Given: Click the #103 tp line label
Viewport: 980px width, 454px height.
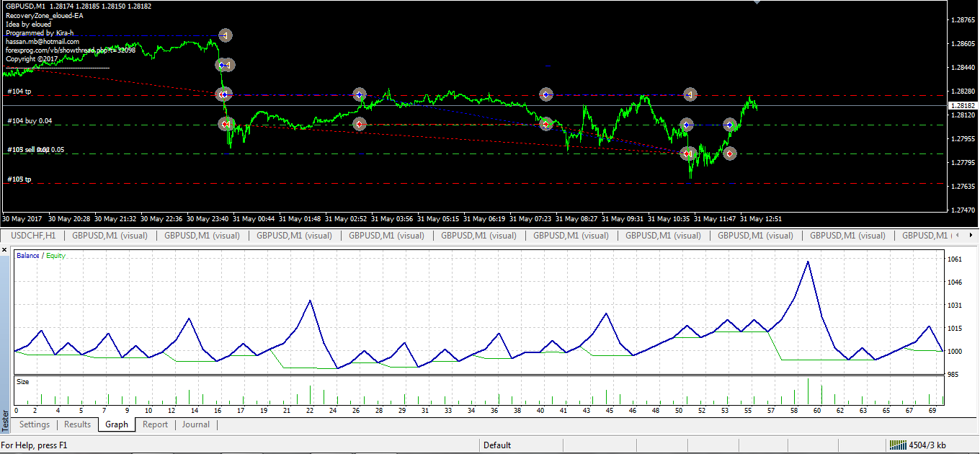Looking at the screenshot, I should pyautogui.click(x=19, y=179).
